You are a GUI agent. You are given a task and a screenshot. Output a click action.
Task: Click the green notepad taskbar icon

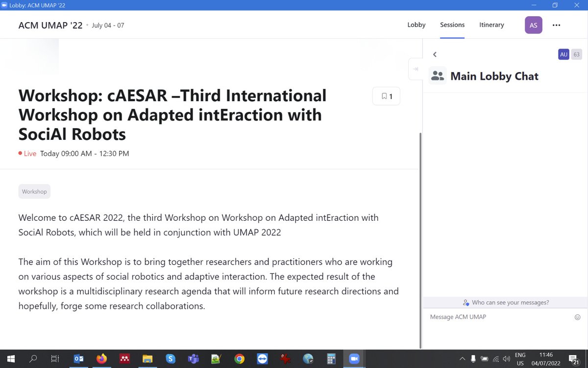[216, 359]
